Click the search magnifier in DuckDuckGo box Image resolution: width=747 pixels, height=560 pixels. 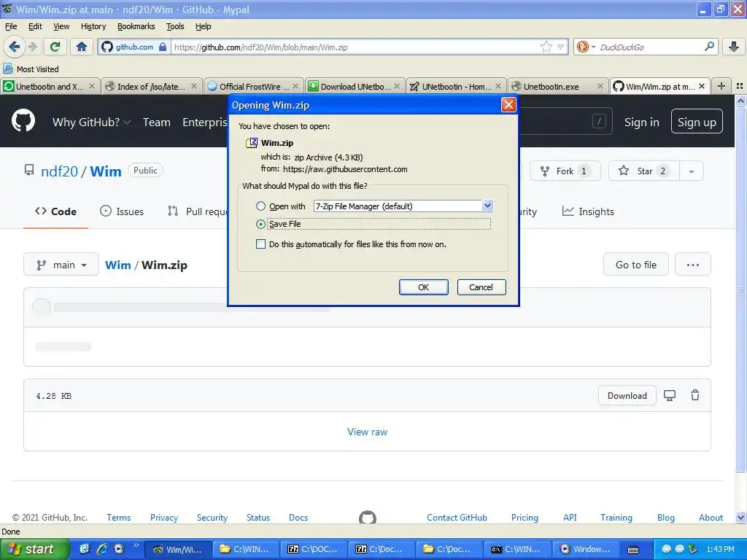coord(709,47)
